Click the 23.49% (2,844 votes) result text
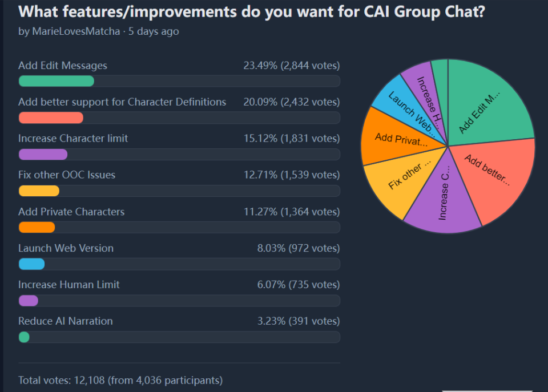The width and height of the screenshot is (548, 392). pos(292,65)
